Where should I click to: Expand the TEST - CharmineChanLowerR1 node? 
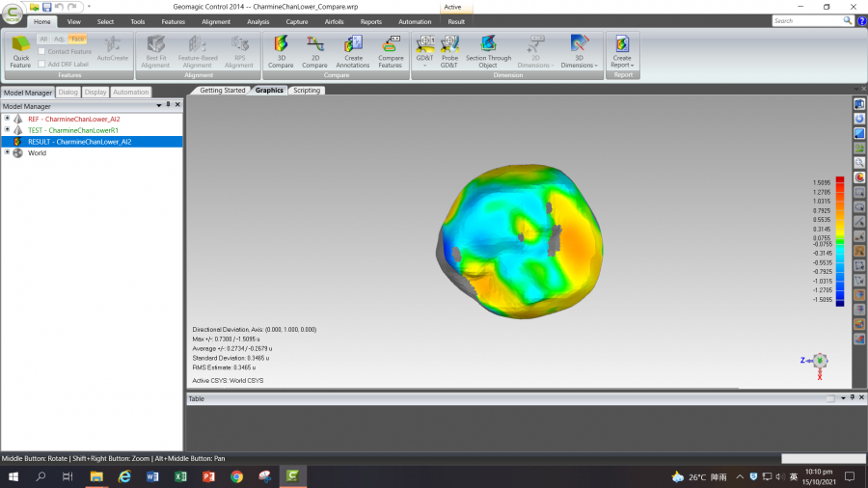(7, 130)
